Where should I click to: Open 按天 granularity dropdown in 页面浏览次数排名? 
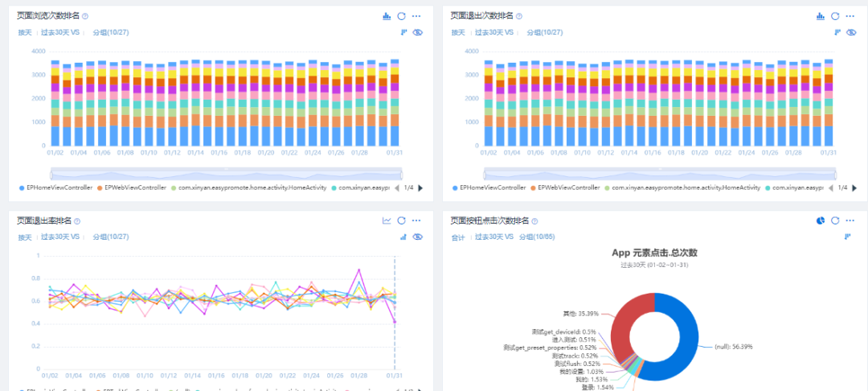[25, 33]
